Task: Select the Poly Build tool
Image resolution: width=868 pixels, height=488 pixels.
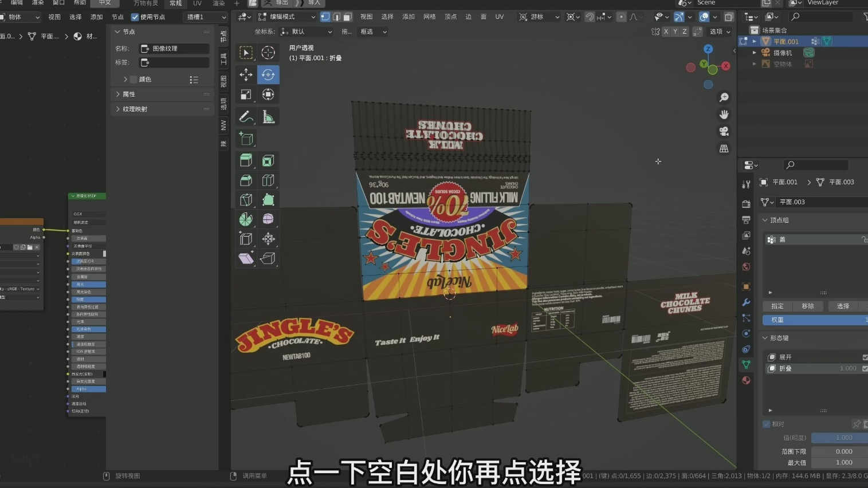Action: (268, 200)
